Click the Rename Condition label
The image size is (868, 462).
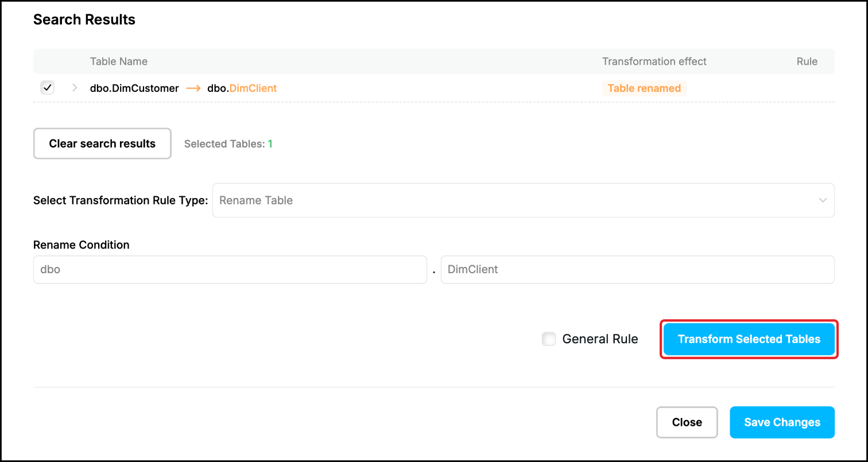82,245
